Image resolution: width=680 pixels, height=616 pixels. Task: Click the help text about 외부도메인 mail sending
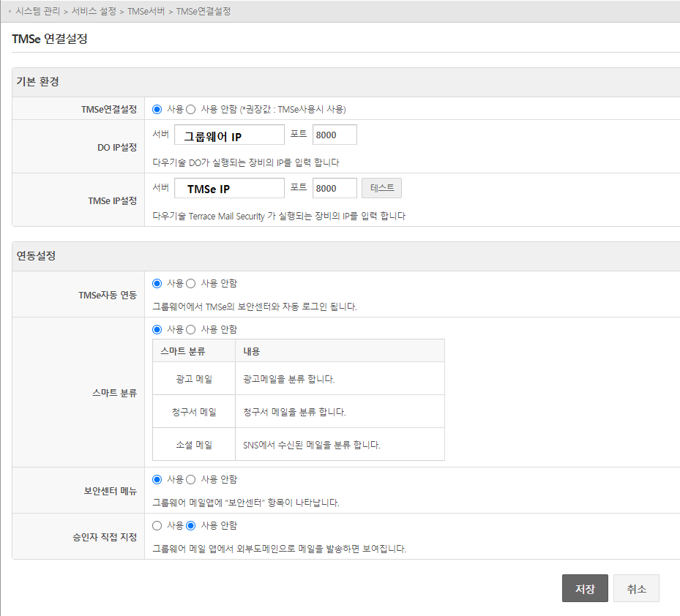(280, 549)
